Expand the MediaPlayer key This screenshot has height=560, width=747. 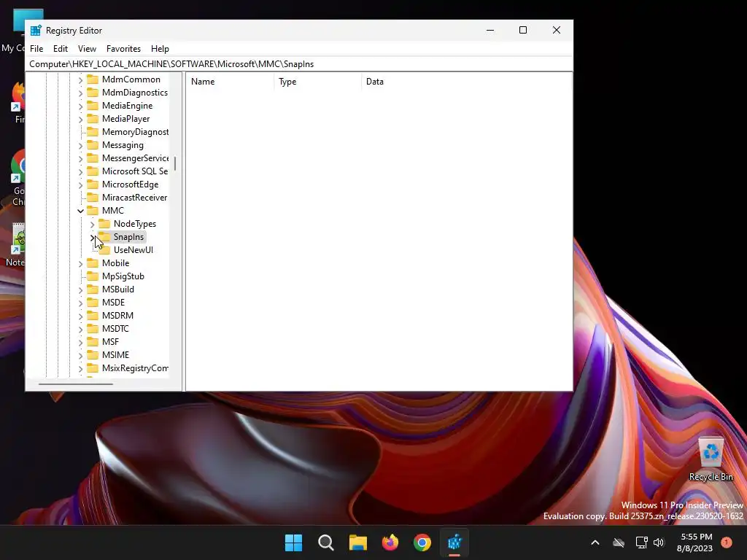(x=80, y=119)
